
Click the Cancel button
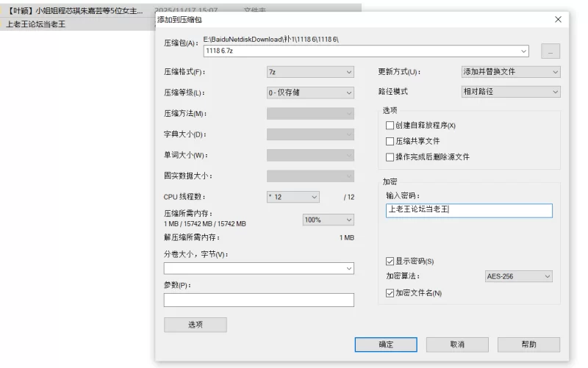(x=457, y=344)
